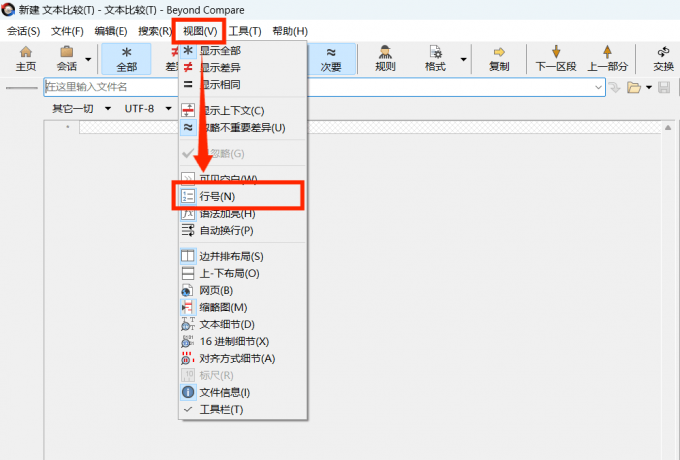Click the word wrap icon beside 自动换行(P)

pyautogui.click(x=188, y=231)
